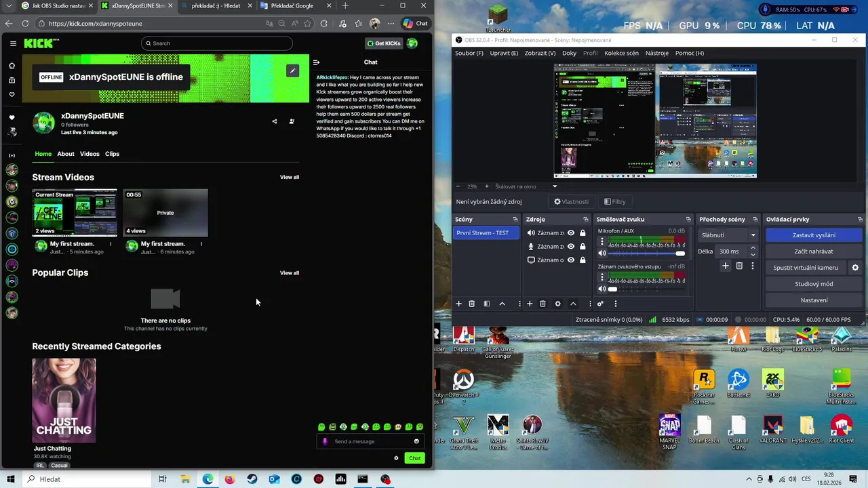The image size is (868, 488).
Task: Open more options in Zdroje toolbar
Action: pyautogui.click(x=590, y=304)
